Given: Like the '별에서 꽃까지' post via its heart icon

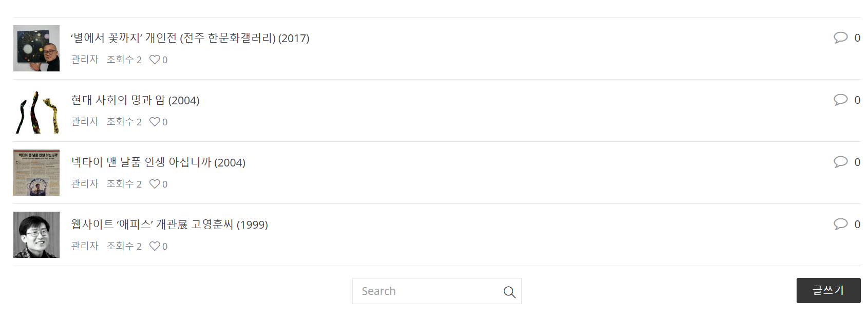Looking at the screenshot, I should point(155,60).
